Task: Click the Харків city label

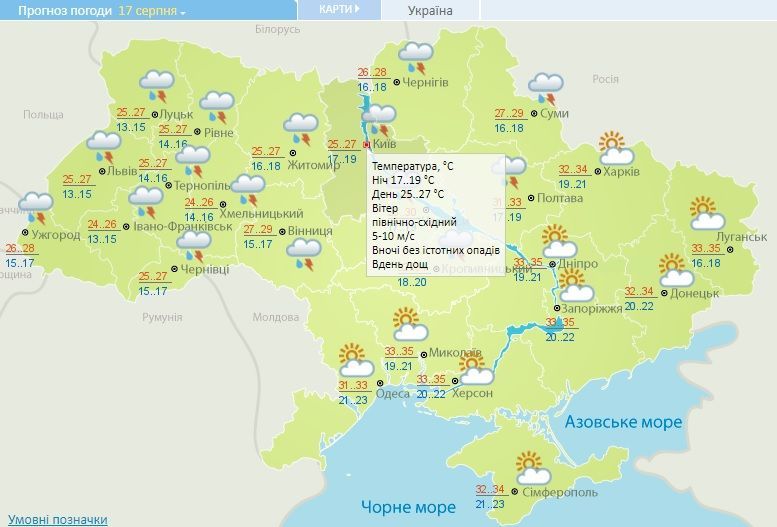Action: (621, 172)
